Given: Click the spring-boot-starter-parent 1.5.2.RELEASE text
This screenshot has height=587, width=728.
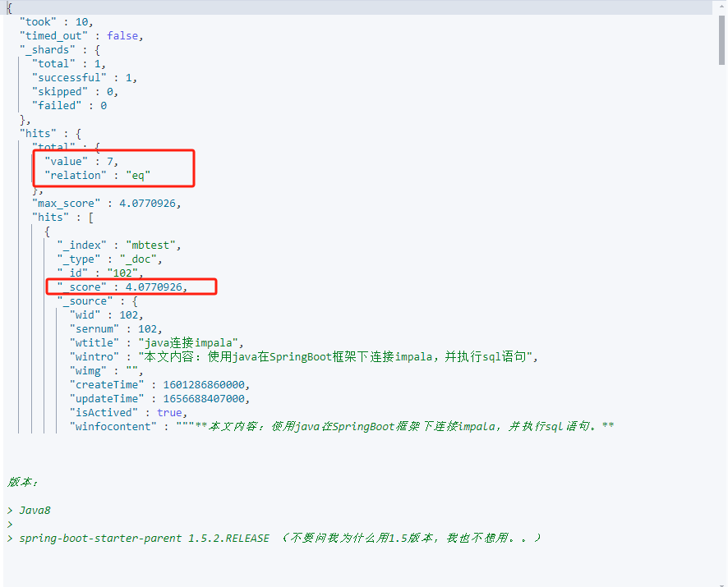Looking at the screenshot, I should coord(144,538).
